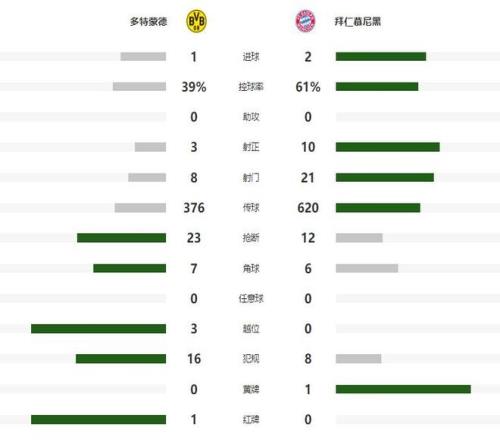Screen dimensions: 500x440
Task: Click the 控球率 possession label
Action: 251,87
